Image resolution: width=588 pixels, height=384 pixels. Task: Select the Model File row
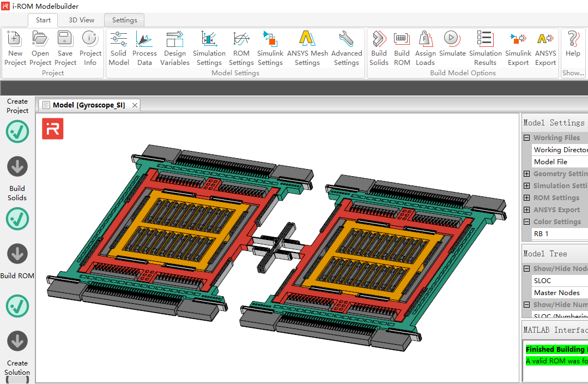(560, 162)
